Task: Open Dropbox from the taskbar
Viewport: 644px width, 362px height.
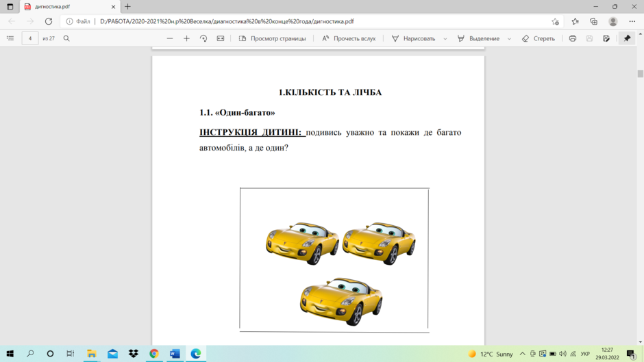Action: (x=134, y=353)
